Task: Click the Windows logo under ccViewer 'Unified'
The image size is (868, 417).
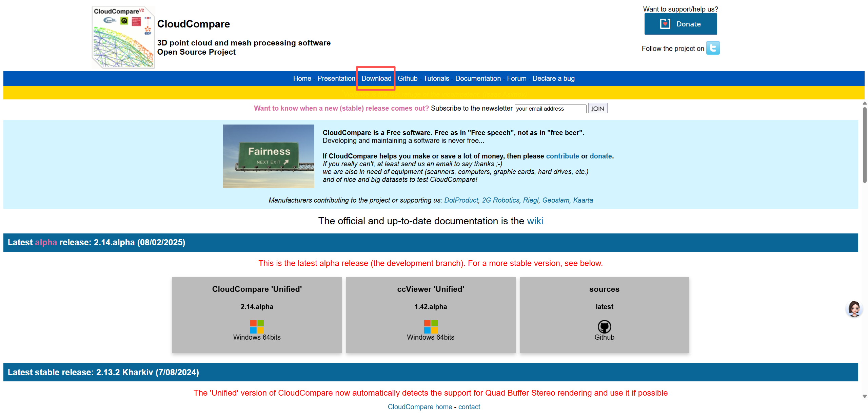Action: click(x=431, y=326)
